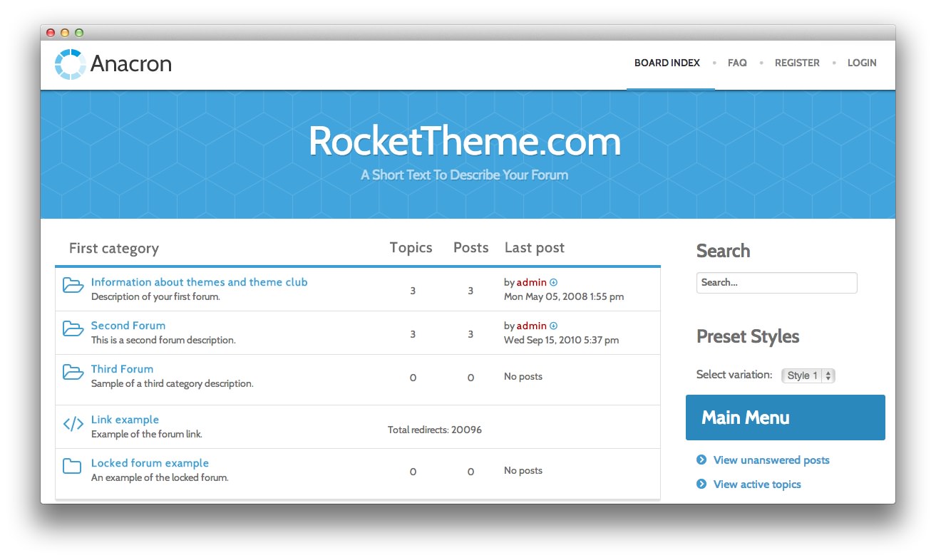Open the Second Forum link
Screen dimensions: 936x560
click(128, 326)
